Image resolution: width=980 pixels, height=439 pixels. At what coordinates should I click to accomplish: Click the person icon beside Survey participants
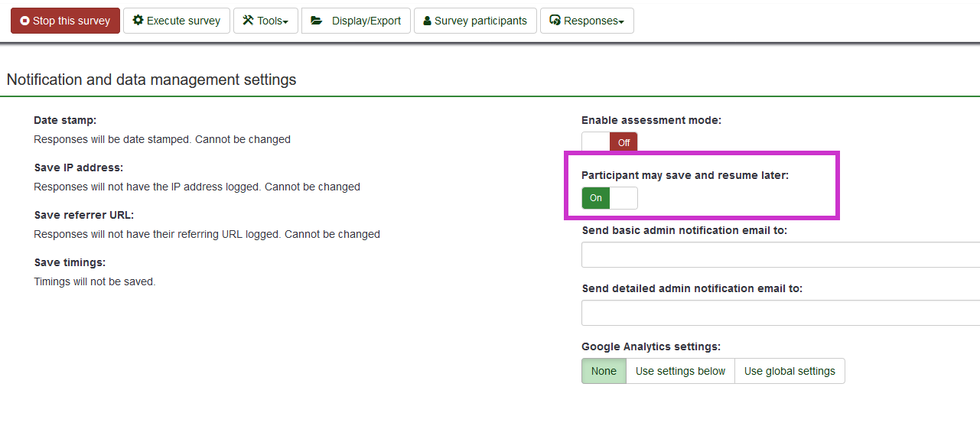(427, 21)
